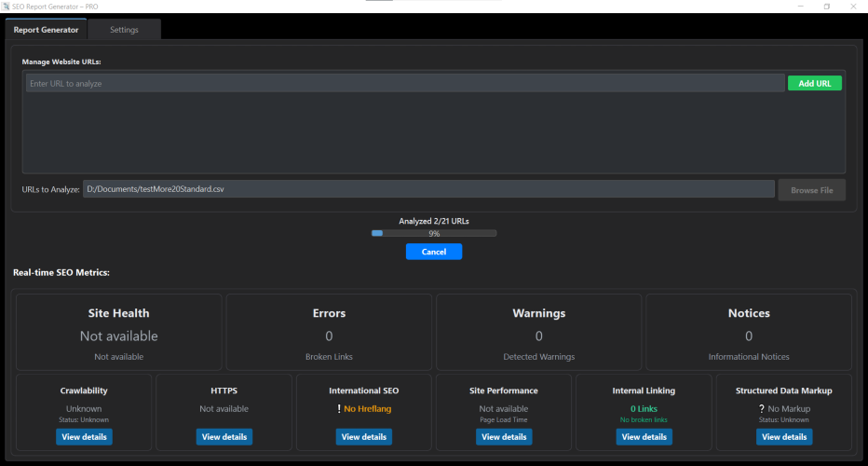
Task: Switch to the Settings tab
Action: pos(124,30)
